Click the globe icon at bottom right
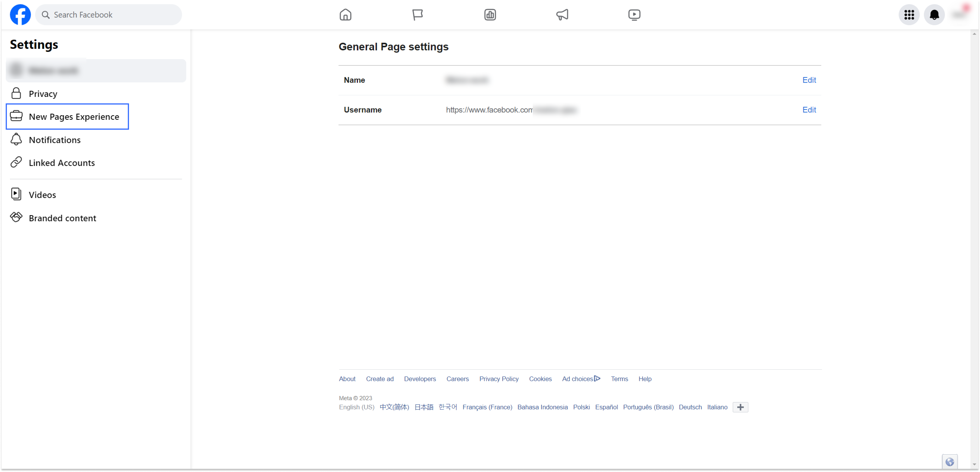980x472 pixels. coord(949,461)
